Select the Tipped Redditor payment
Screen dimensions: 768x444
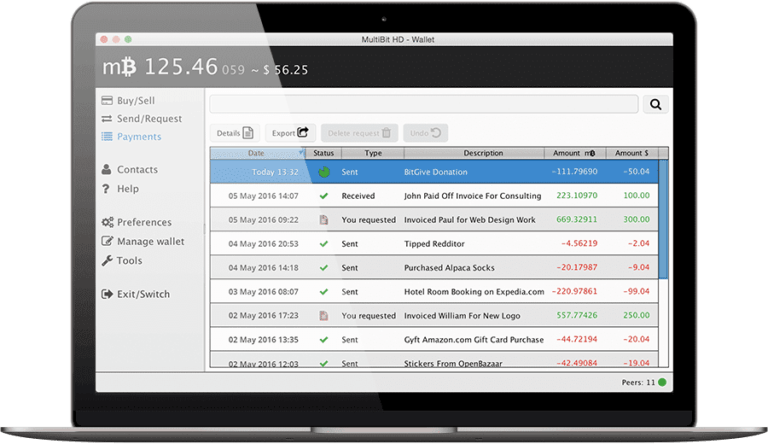point(434,244)
